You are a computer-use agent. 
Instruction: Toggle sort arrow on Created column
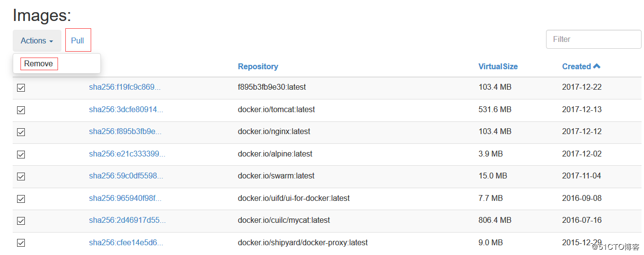597,66
